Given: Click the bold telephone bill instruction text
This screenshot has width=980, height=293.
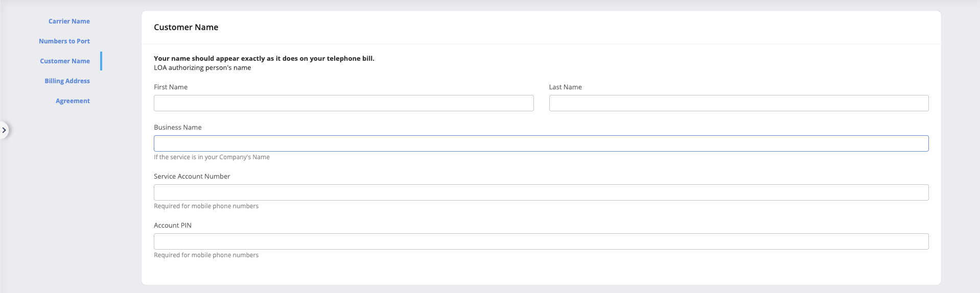Looking at the screenshot, I should pos(264,59).
